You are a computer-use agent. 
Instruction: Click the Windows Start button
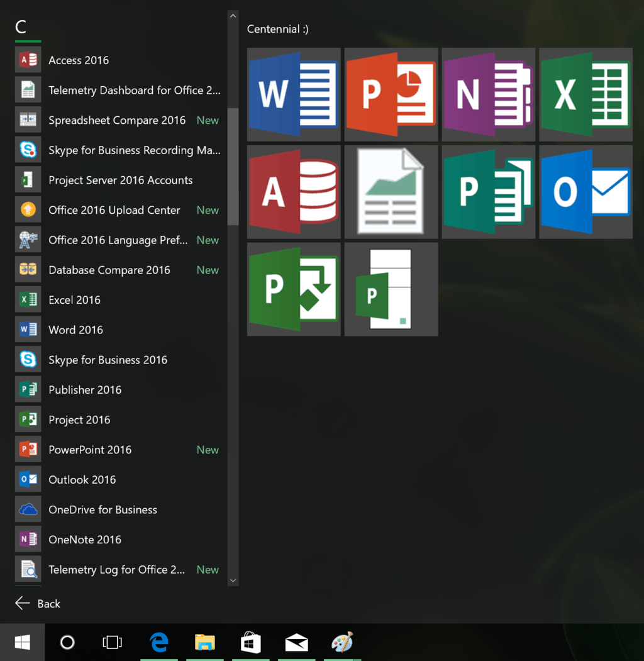[x=22, y=642]
